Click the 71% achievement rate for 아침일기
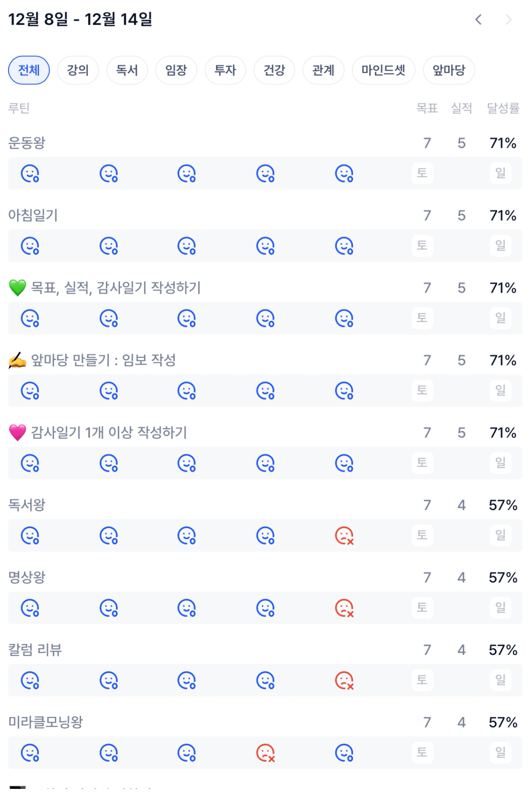Image resolution: width=532 pixels, height=807 pixels. tap(503, 216)
